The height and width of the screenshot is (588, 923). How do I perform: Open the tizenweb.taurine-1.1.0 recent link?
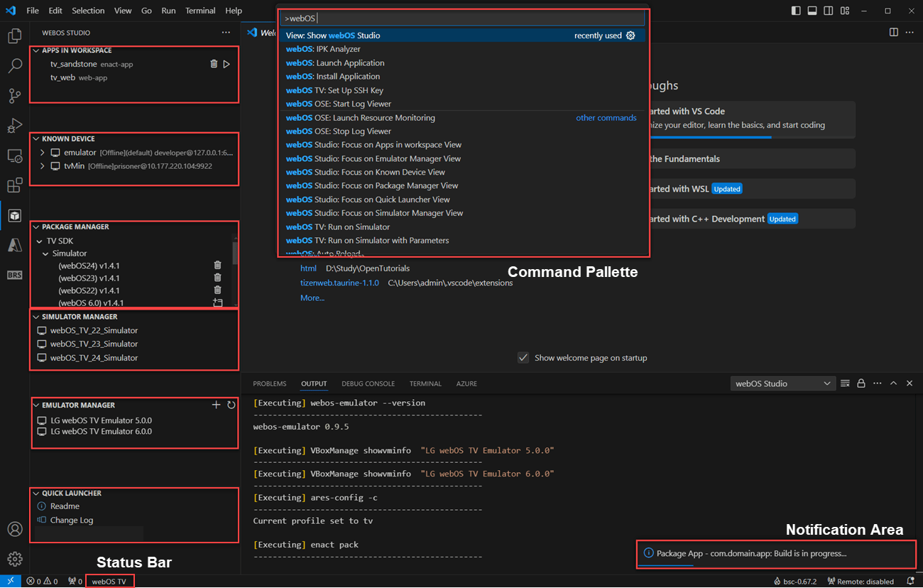point(339,283)
